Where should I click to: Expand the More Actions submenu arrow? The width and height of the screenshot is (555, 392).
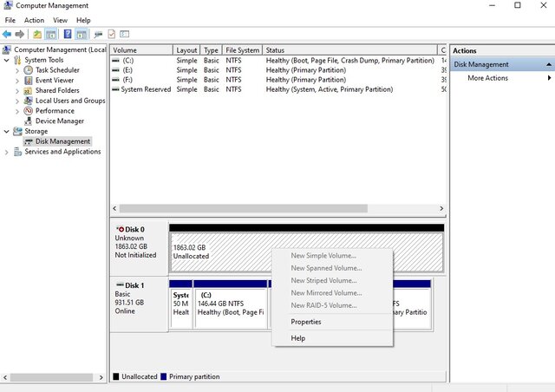click(549, 78)
